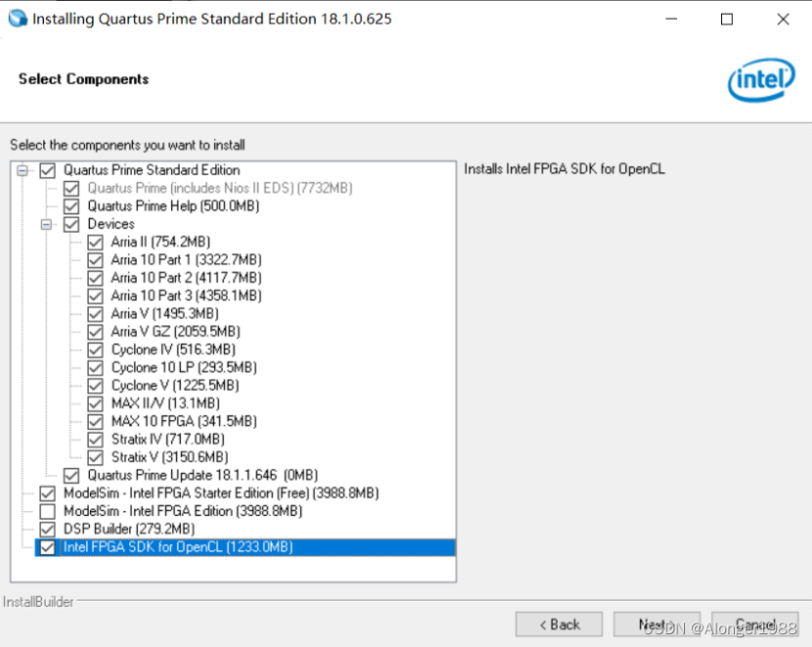The height and width of the screenshot is (647, 812).
Task: Close the installer window
Action: tap(783, 20)
